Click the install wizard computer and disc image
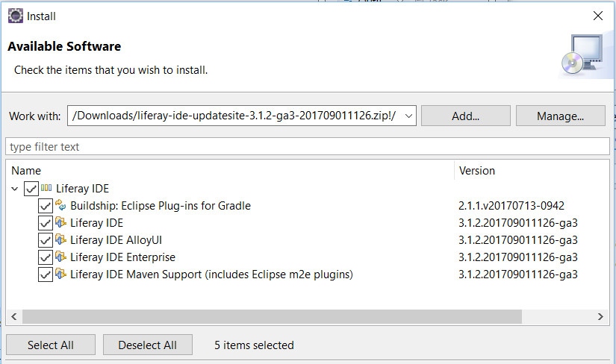Viewport: 616px width, 364px height. 582,54
